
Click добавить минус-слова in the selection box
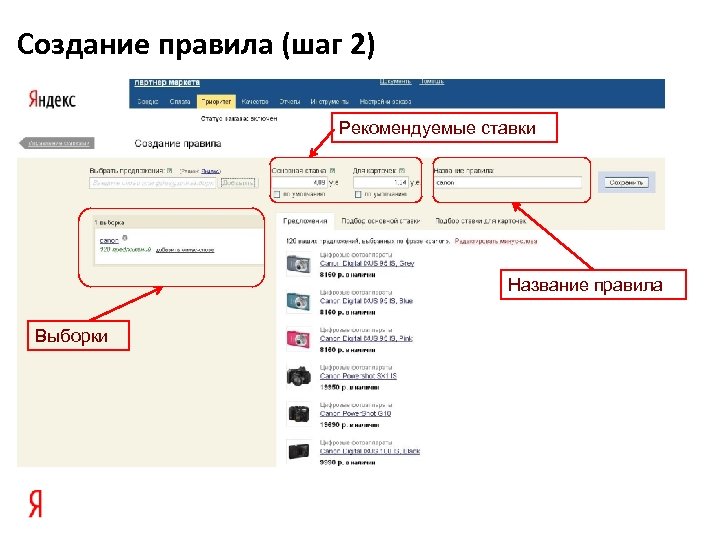185,250
